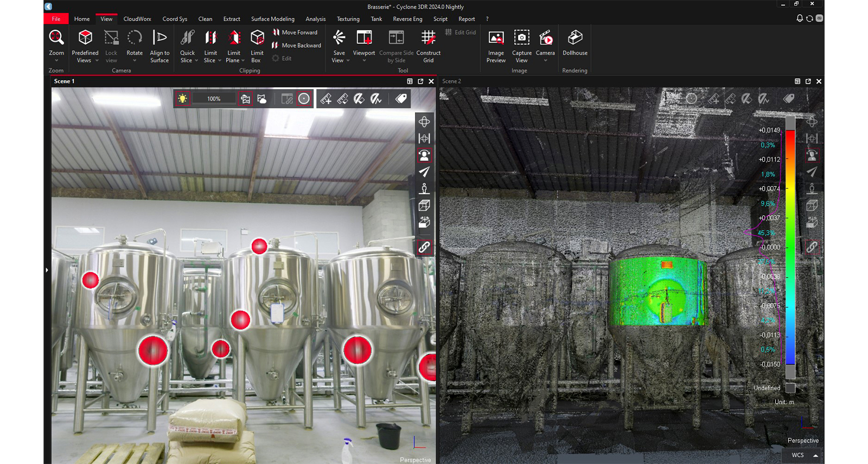Expand the Save View dropdown arrow
The width and height of the screenshot is (868, 464).
[348, 61]
